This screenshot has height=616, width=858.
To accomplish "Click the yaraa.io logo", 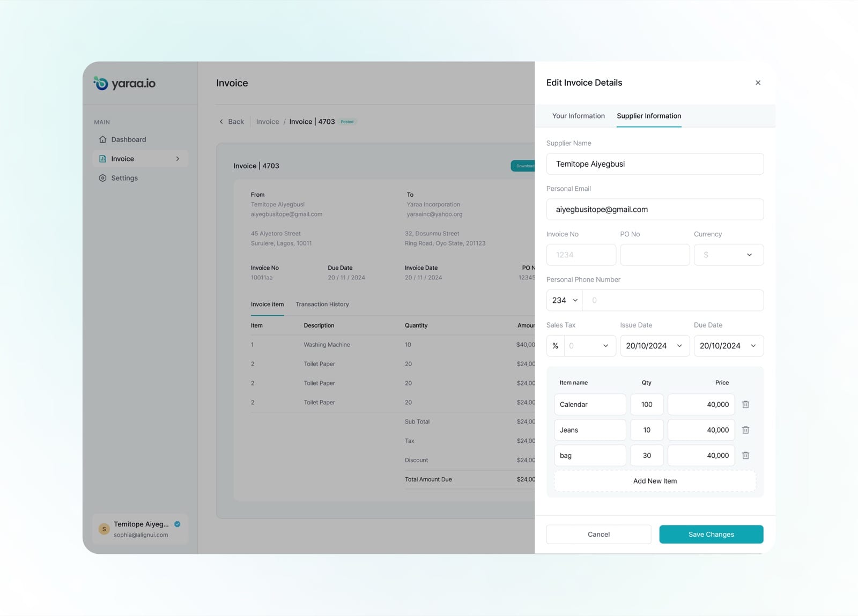I will [x=124, y=83].
